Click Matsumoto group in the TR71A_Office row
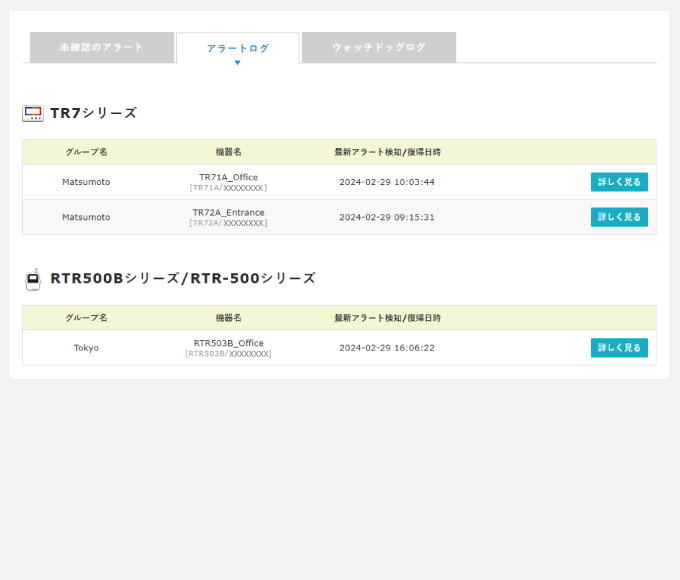The height and width of the screenshot is (580, 680). click(86, 182)
